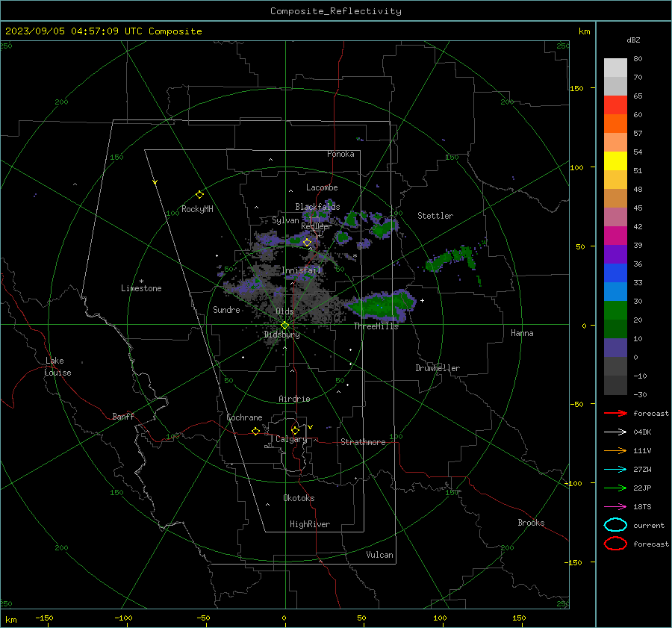The image size is (672, 628).
Task: Click the green 22JP arrow icon
Action: click(x=615, y=488)
